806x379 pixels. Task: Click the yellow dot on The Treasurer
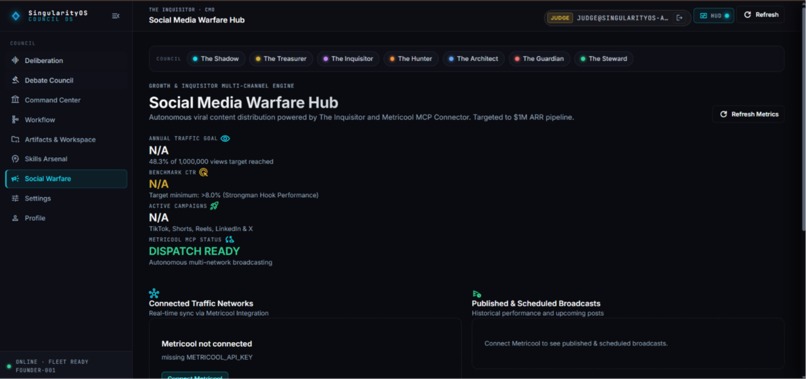point(258,59)
